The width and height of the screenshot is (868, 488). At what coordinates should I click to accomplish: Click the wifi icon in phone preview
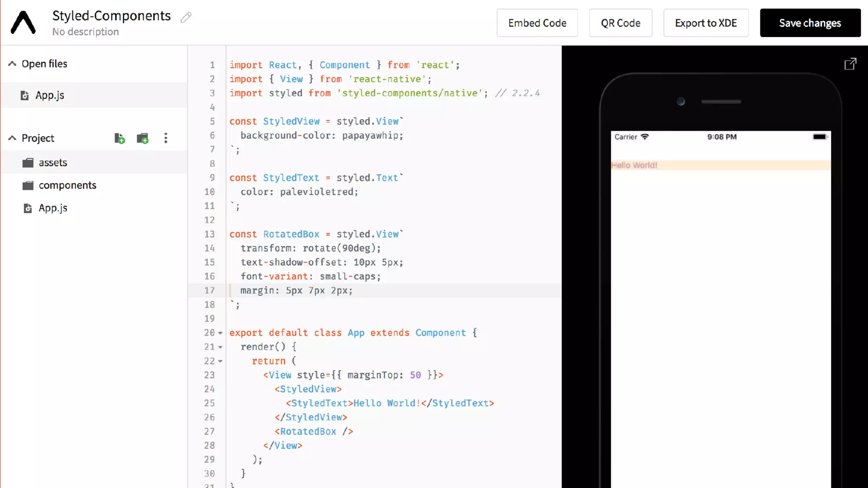point(645,136)
